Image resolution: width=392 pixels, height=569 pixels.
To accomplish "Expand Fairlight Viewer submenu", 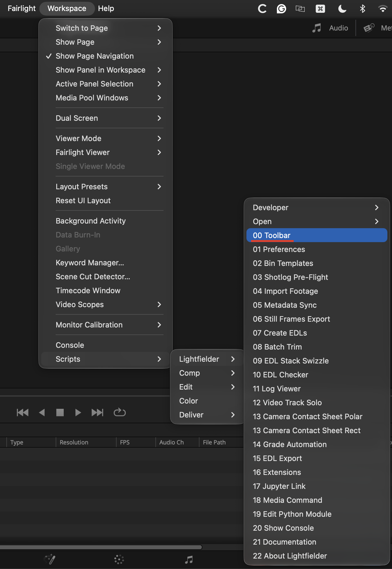I will point(106,152).
